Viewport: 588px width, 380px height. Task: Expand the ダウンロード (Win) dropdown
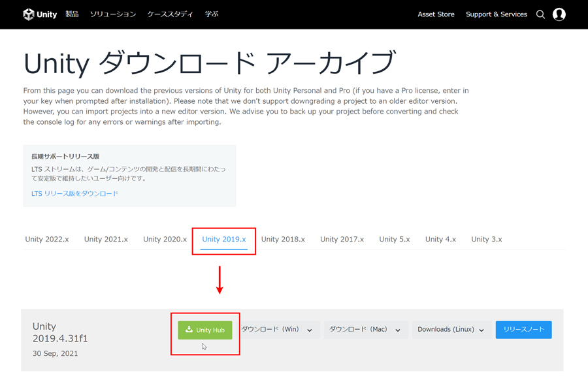pyautogui.click(x=277, y=330)
